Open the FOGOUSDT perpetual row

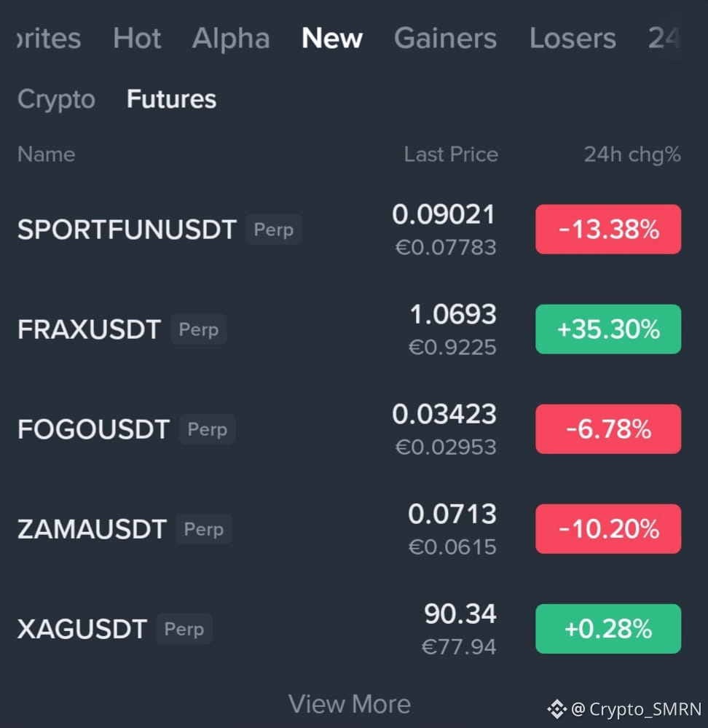click(349, 429)
